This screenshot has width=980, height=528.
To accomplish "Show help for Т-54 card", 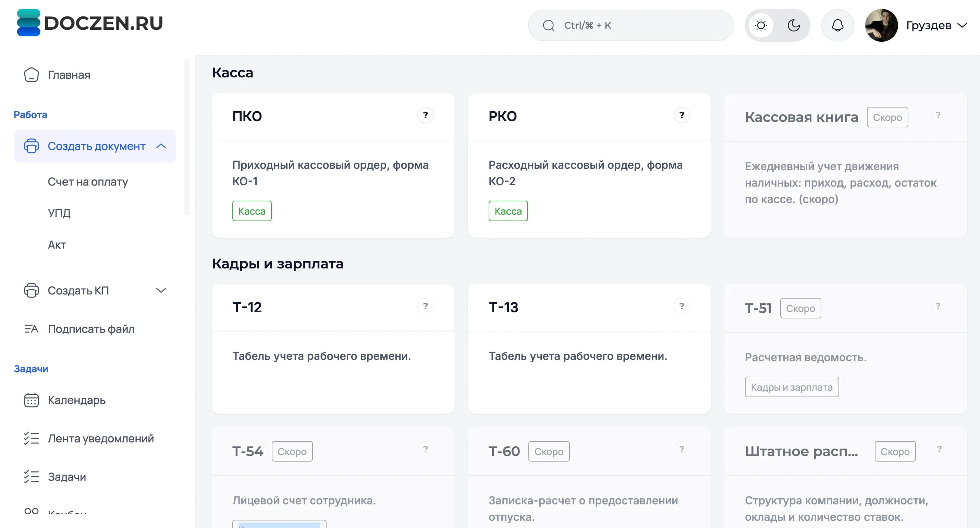I will [425, 449].
